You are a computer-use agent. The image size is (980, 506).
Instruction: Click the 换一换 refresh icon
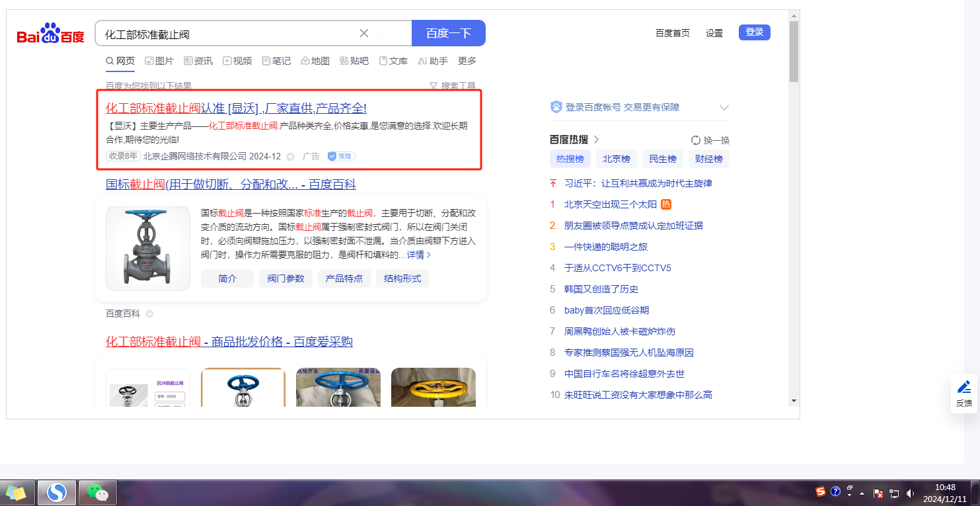(x=695, y=140)
